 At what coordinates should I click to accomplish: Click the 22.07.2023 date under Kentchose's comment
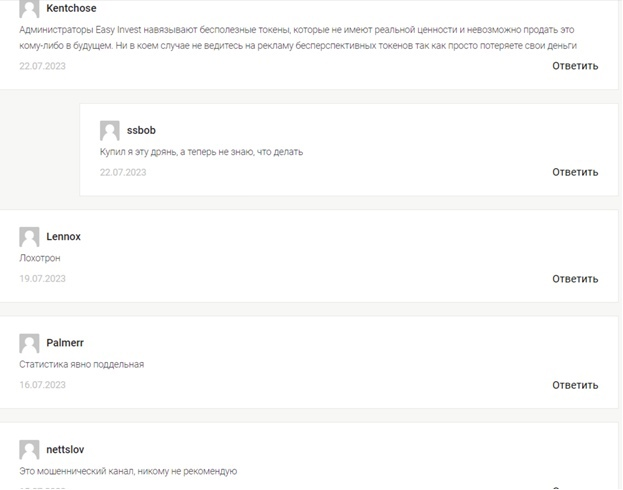(x=43, y=66)
